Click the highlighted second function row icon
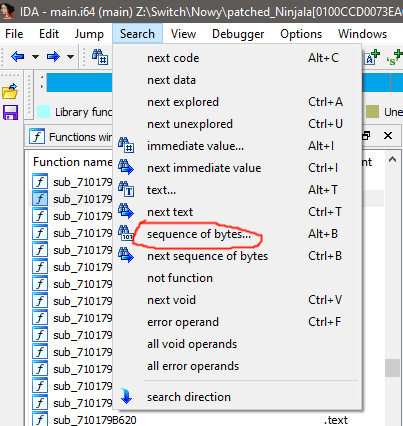The width and height of the screenshot is (403, 426). tap(40, 199)
